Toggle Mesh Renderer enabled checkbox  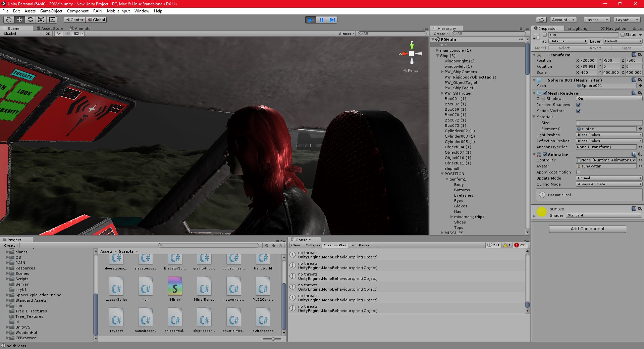[545, 93]
